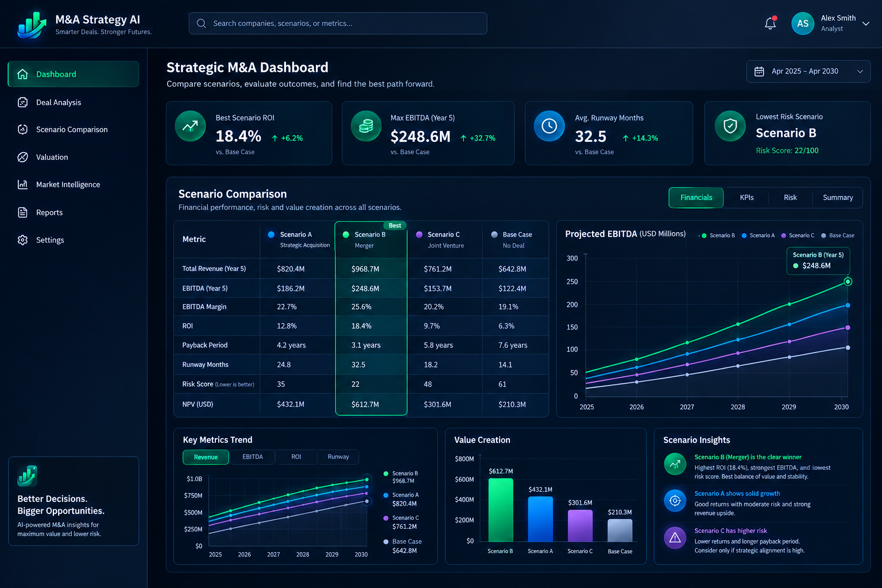Click the Settings gear icon
This screenshot has width=882, height=588.
23,240
